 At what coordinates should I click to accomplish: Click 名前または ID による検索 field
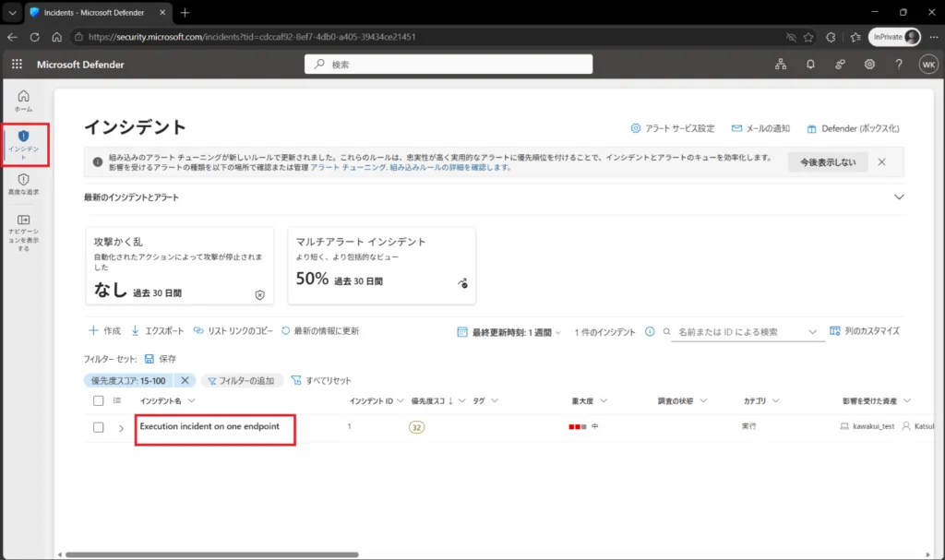coord(739,332)
